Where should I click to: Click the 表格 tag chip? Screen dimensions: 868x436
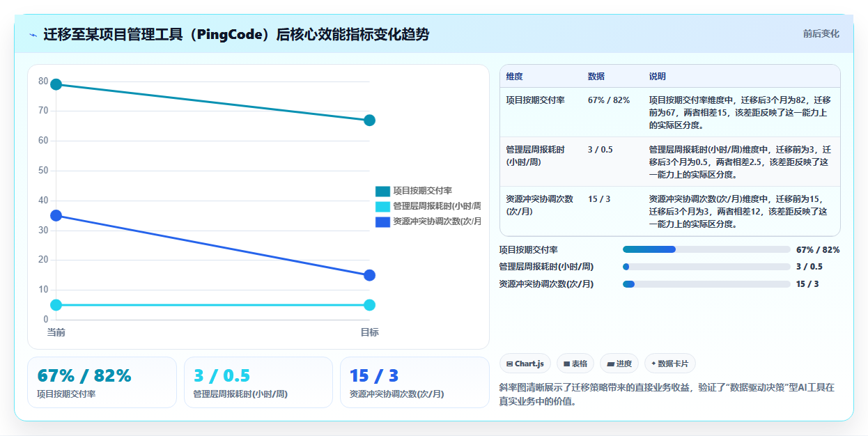coord(575,364)
